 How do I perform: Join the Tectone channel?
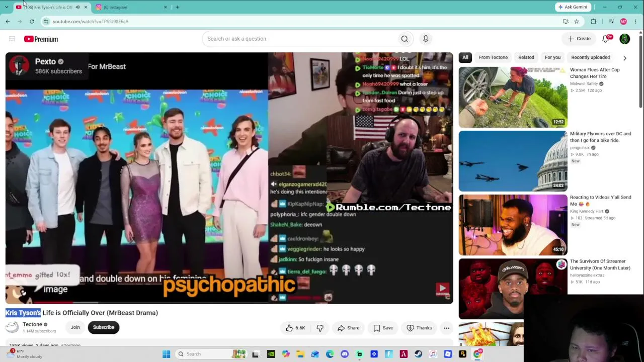point(75,327)
